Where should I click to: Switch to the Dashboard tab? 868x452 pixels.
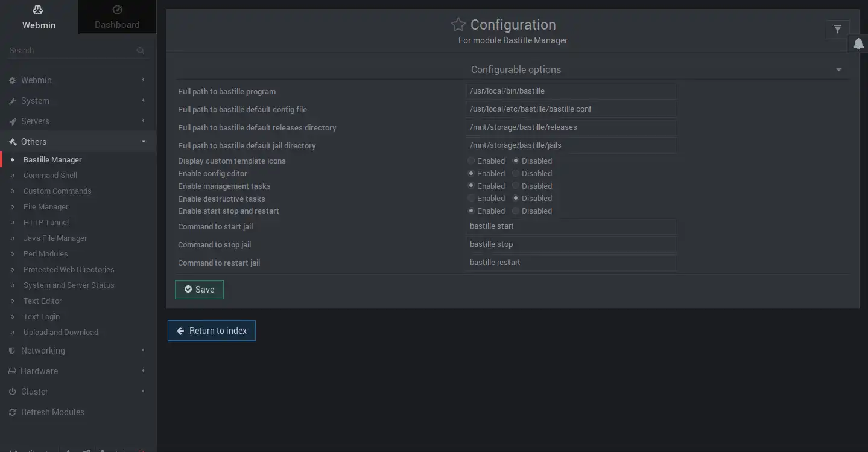(x=117, y=17)
